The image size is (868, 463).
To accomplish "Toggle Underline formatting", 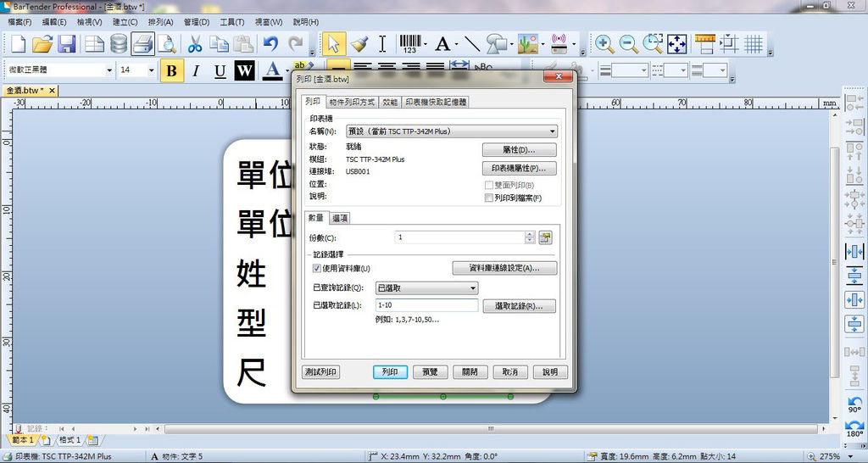I will tap(220, 71).
